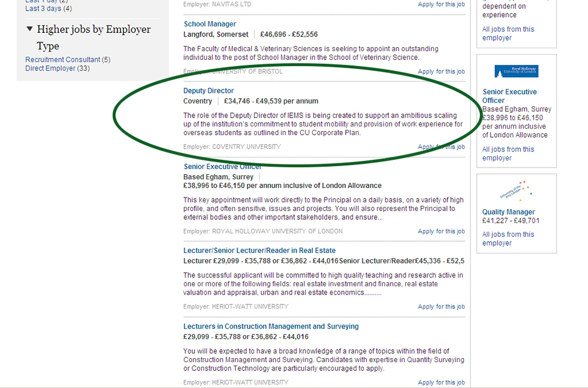588x388 pixels.
Task: Open Lecturers in Construction Management and Surveying
Action: coord(270,326)
